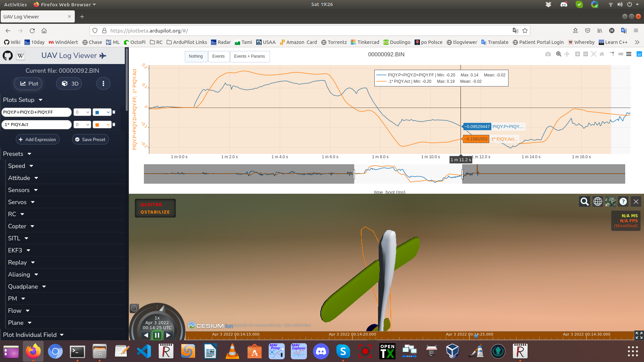Select the Nothing annotation option
644x362 pixels.
click(x=196, y=56)
